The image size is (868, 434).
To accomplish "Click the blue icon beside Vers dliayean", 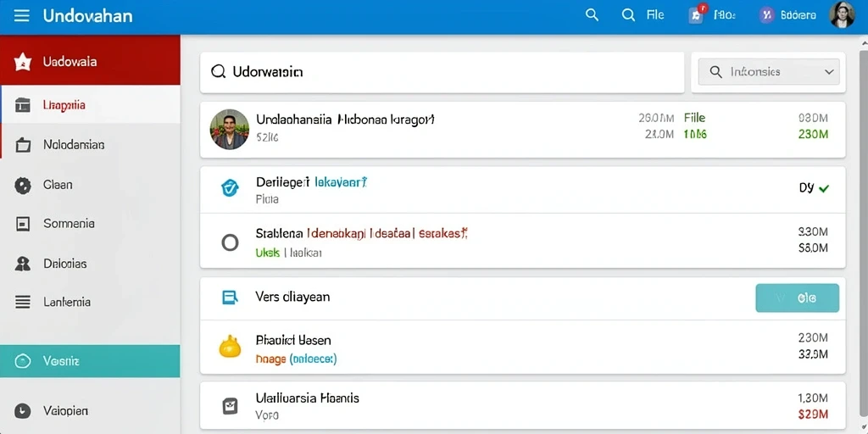I will point(230,298).
